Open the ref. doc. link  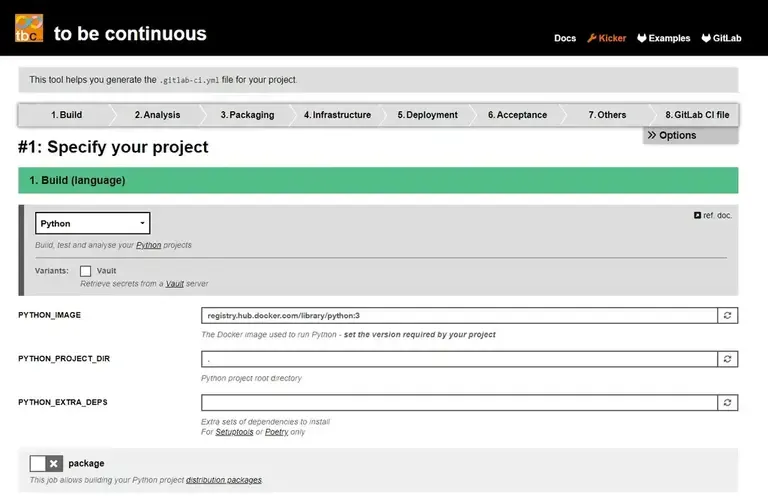713,215
